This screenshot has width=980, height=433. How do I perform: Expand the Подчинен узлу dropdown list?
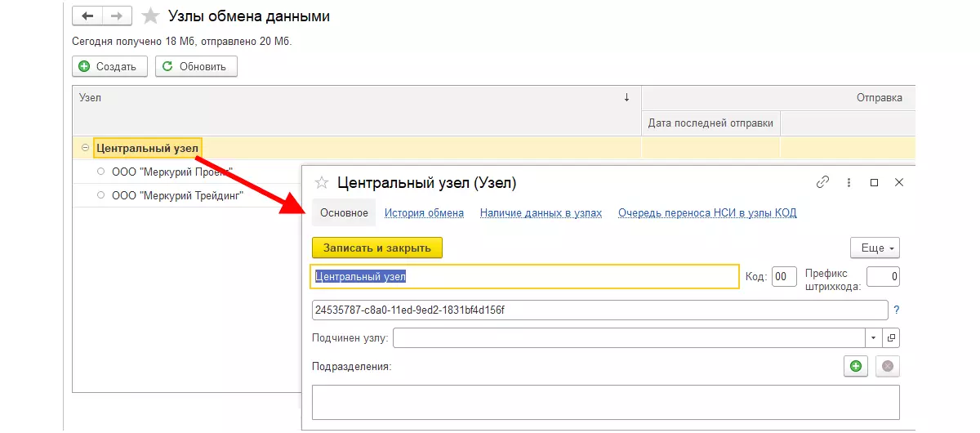873,337
